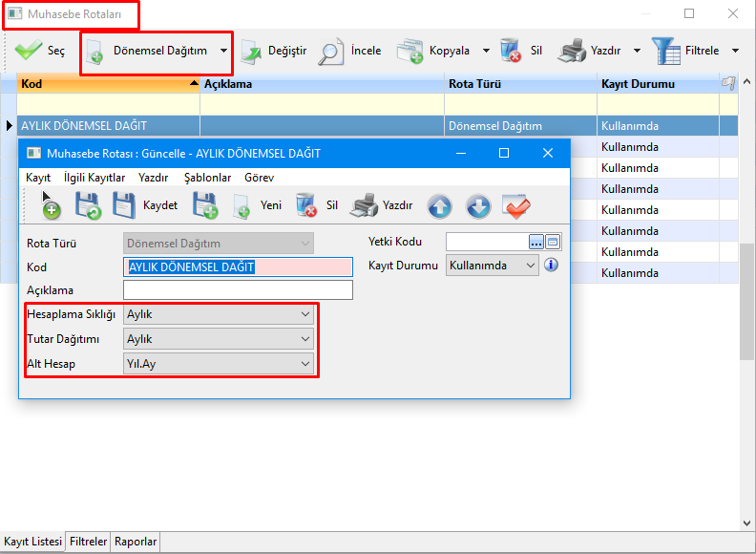Screen dimensions: 756x554
Task: Click the Kaydet save icon in dialog
Action: pos(125,205)
